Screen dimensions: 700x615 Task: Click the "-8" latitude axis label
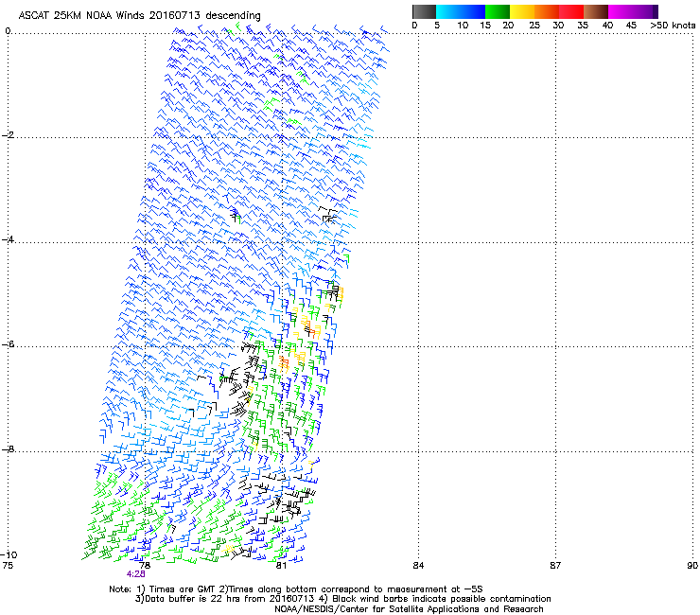pos(9,449)
